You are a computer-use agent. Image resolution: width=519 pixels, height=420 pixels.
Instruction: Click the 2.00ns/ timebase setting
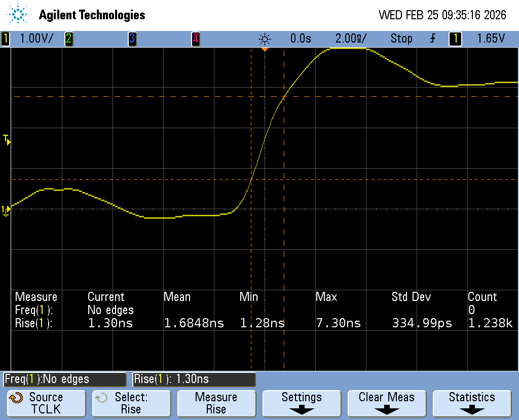pos(351,39)
